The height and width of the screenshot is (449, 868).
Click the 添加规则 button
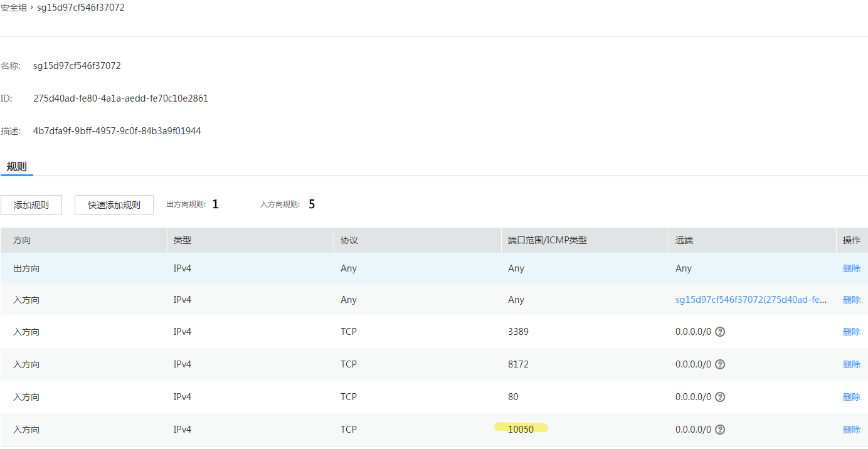[x=31, y=205]
